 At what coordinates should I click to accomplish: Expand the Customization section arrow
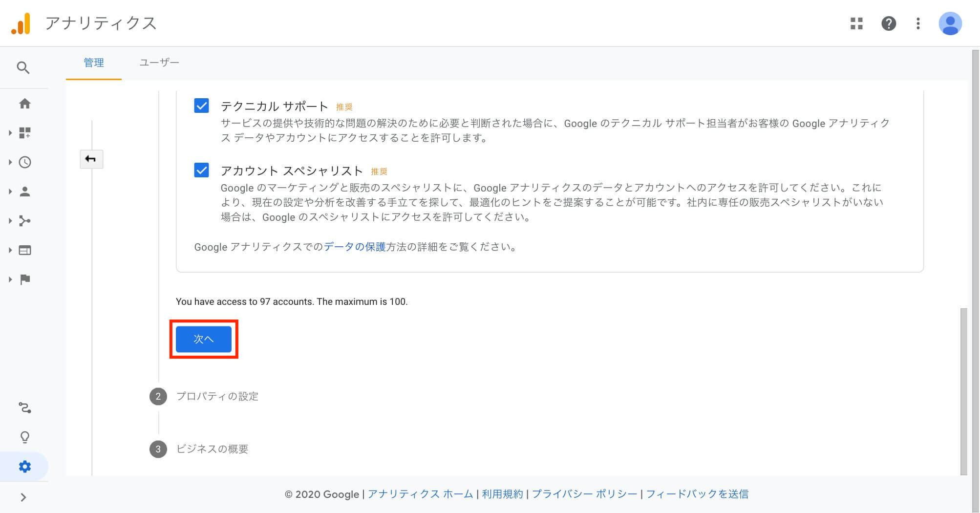pyautogui.click(x=10, y=133)
